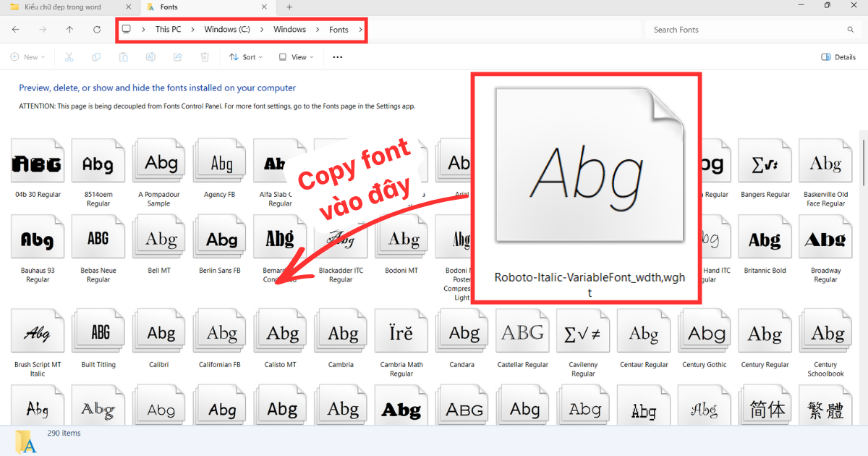Screen dimensions: 868x456
Task: Navigate back with the Back arrow
Action: click(x=16, y=30)
